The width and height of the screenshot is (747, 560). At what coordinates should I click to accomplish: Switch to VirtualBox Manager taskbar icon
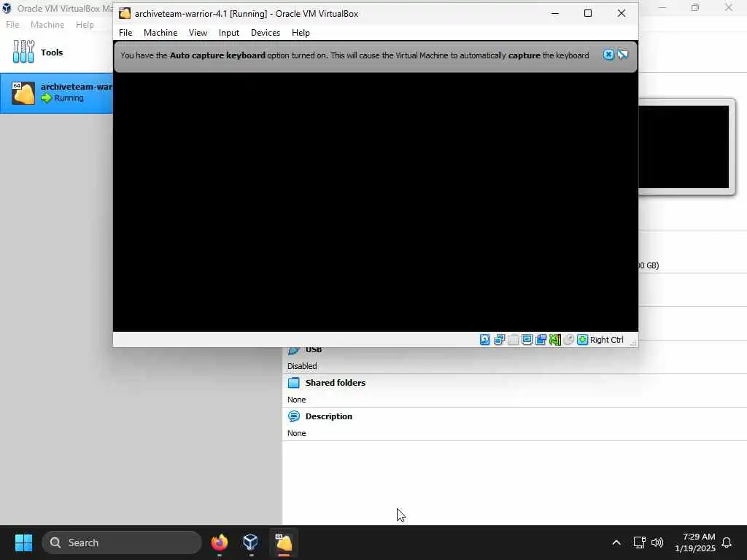coord(251,542)
